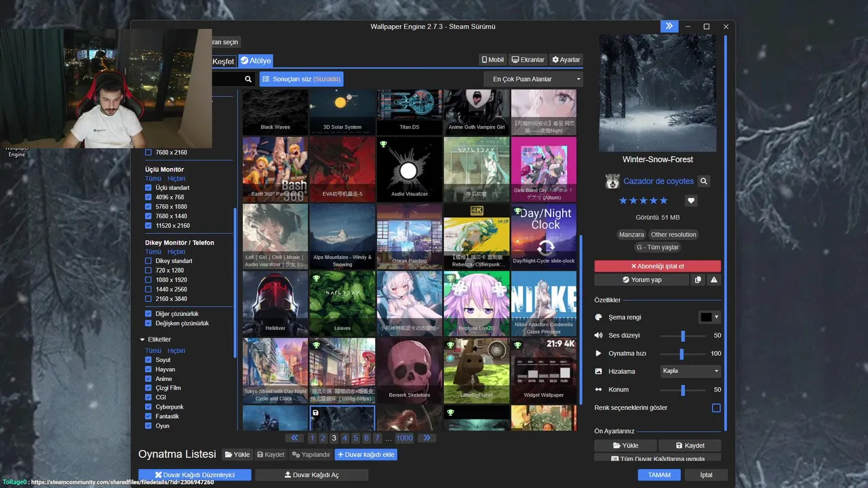Click the Şema rengi palette icon
The image size is (868, 488).
click(x=599, y=317)
